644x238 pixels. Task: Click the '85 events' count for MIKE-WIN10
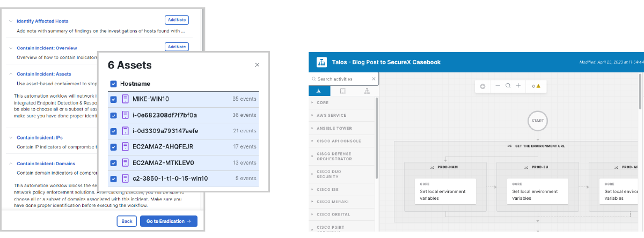244,99
